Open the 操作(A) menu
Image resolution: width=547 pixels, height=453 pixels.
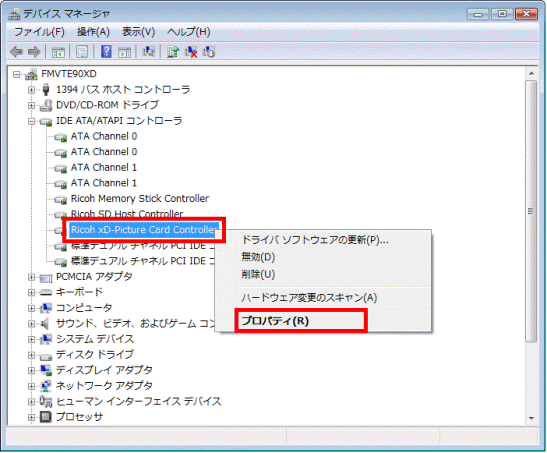click(x=93, y=32)
